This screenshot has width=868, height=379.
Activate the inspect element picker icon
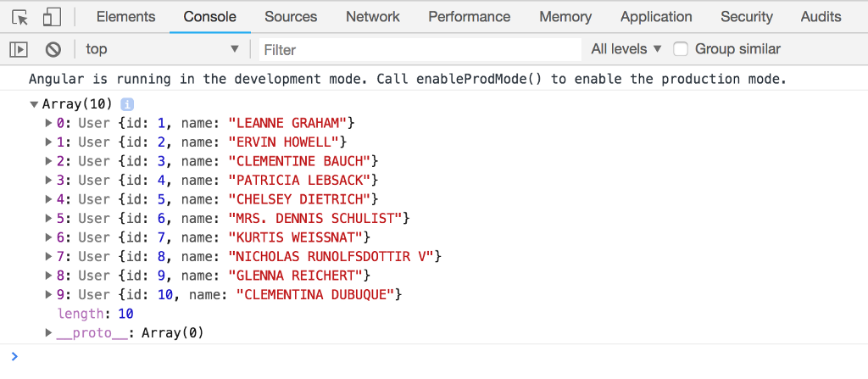tap(21, 17)
